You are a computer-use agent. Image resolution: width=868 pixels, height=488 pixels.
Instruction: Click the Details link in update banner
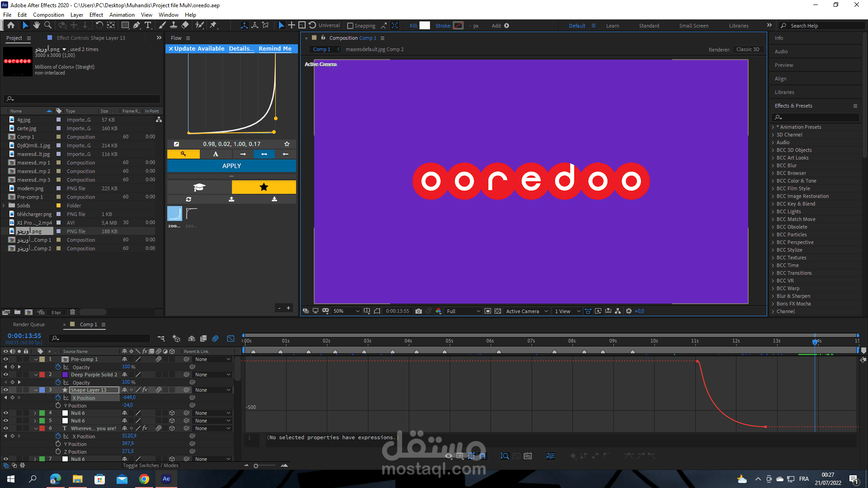(241, 49)
